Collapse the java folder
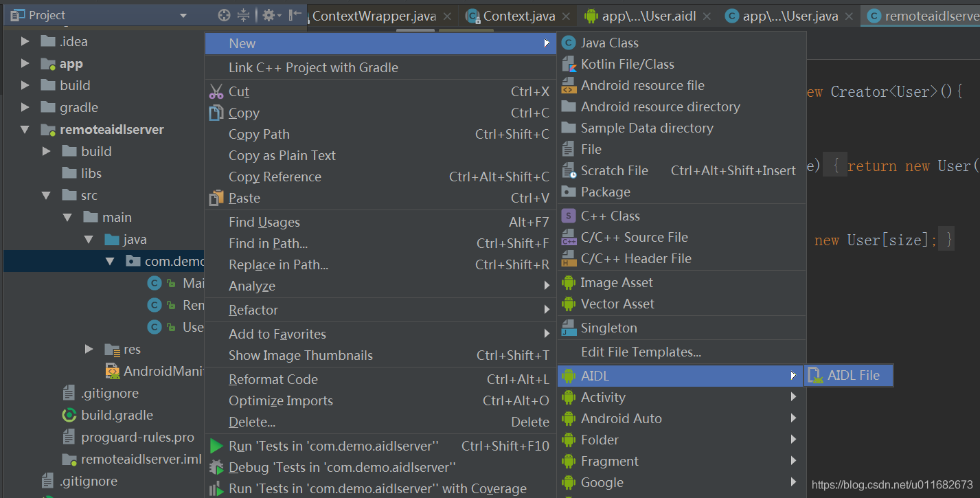 (x=89, y=239)
